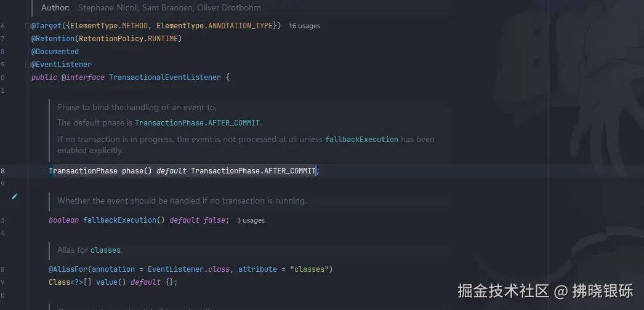Screen dimensions: 644x310
Task: Open the 16 usages inlay hint
Action: [304, 26]
